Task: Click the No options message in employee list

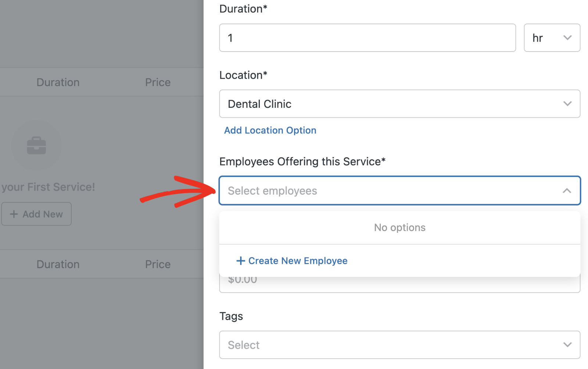Action: (x=399, y=227)
